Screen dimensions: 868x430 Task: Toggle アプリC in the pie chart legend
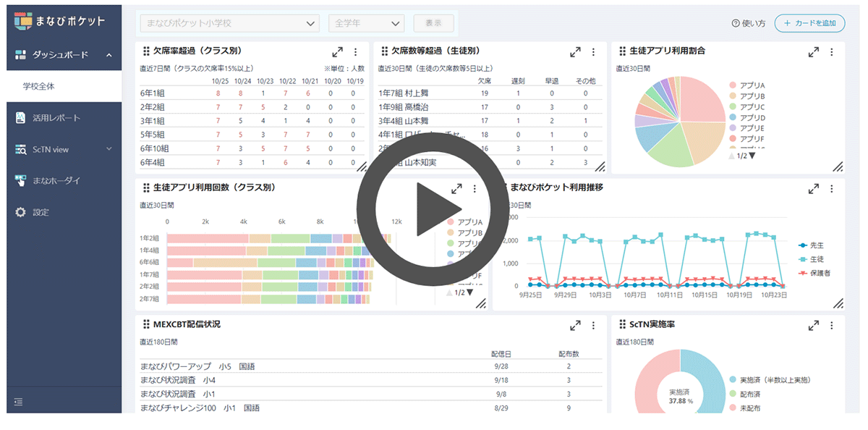[746, 106]
